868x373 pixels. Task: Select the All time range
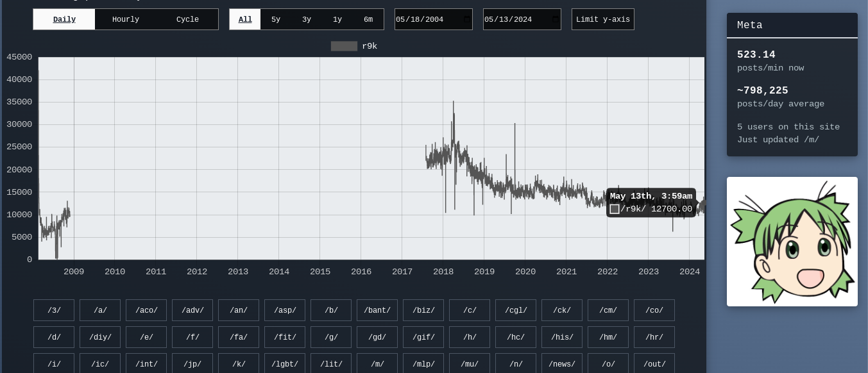click(x=245, y=19)
